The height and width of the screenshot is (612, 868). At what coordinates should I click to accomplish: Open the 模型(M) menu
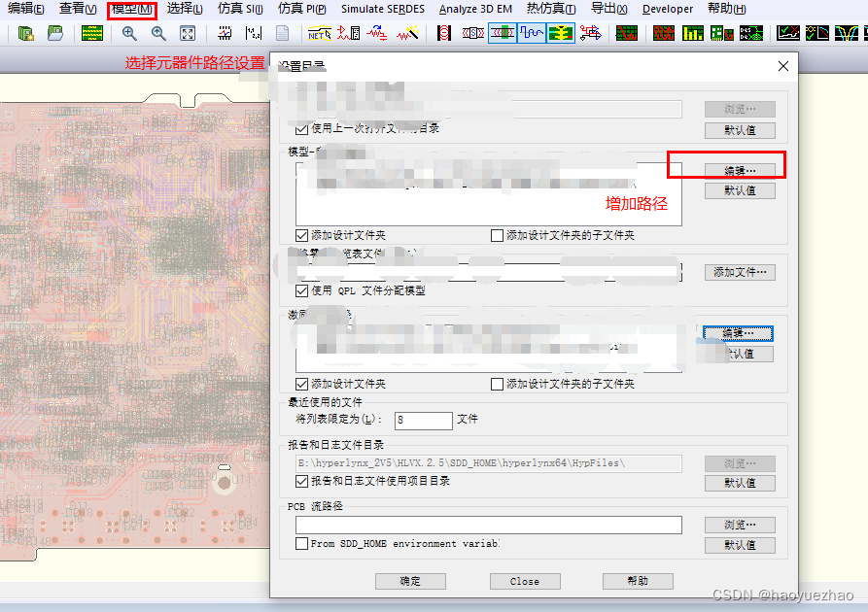point(132,10)
